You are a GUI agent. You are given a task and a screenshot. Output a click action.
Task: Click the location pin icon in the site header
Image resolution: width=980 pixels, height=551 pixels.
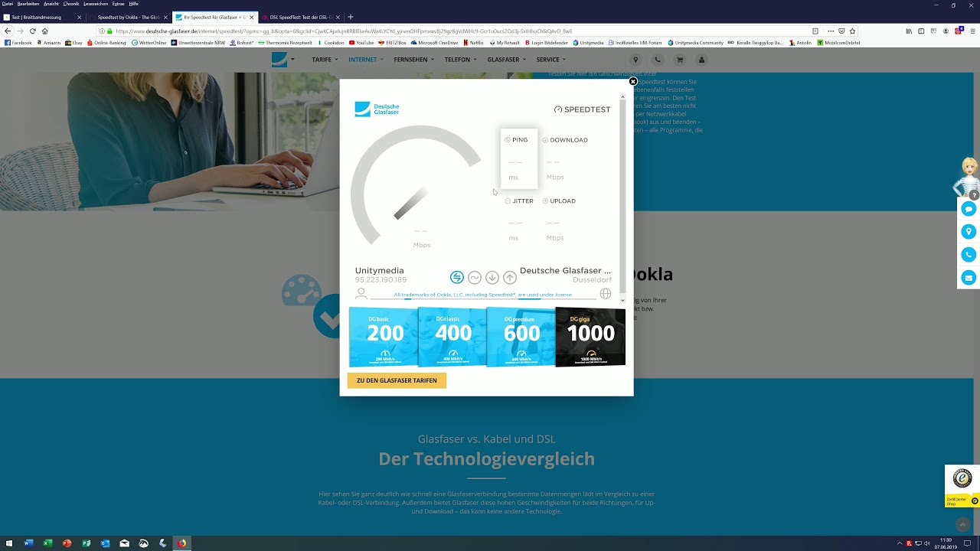pos(635,60)
